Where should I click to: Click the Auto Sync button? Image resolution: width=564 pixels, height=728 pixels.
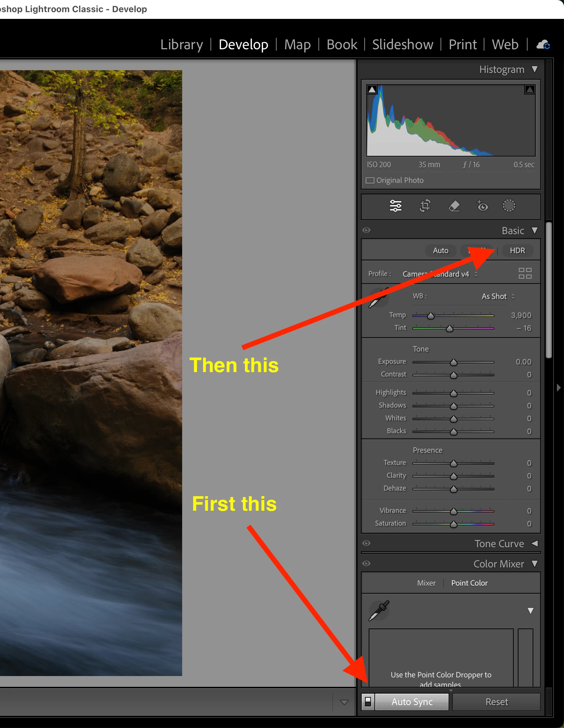[412, 702]
